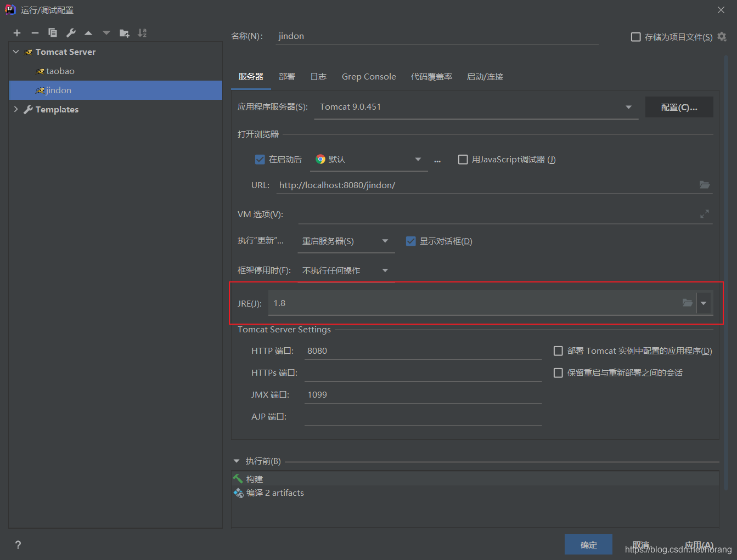
Task: Expand the VM options field
Action: click(705, 214)
